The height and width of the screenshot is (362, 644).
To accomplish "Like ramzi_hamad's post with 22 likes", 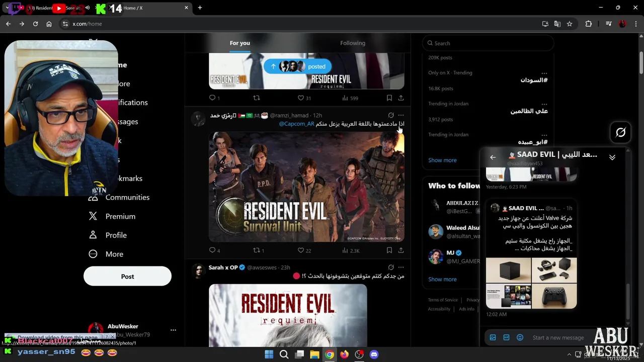I will click(x=304, y=250).
